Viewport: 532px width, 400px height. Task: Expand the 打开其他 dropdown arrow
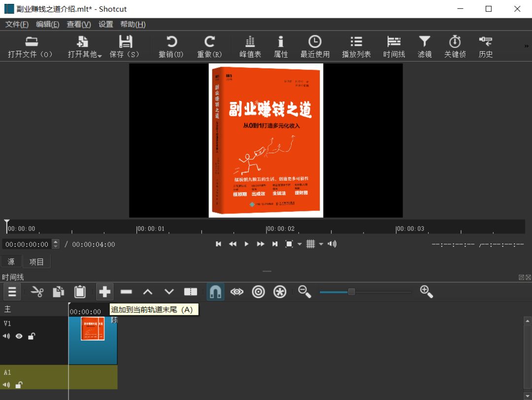point(100,56)
